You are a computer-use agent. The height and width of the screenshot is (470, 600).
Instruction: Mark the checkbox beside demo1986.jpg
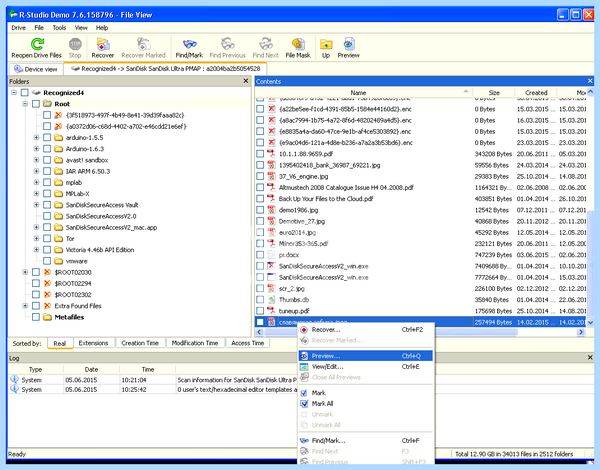pyautogui.click(x=260, y=210)
